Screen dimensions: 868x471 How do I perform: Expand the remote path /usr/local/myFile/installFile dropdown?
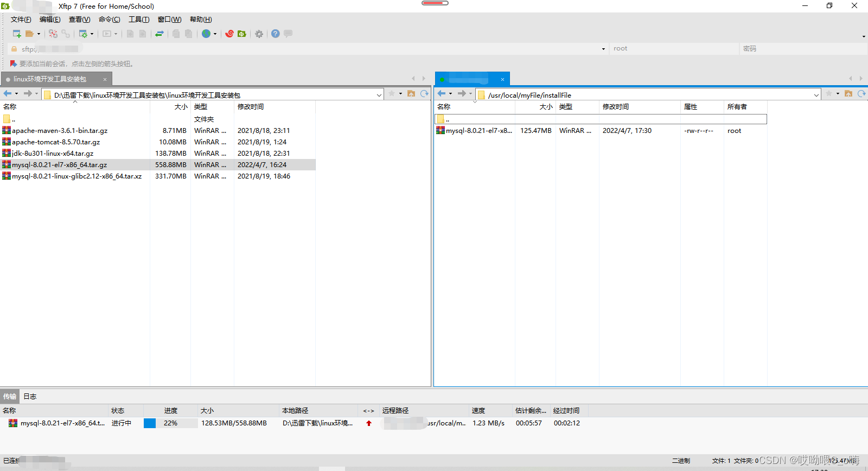[x=816, y=95]
